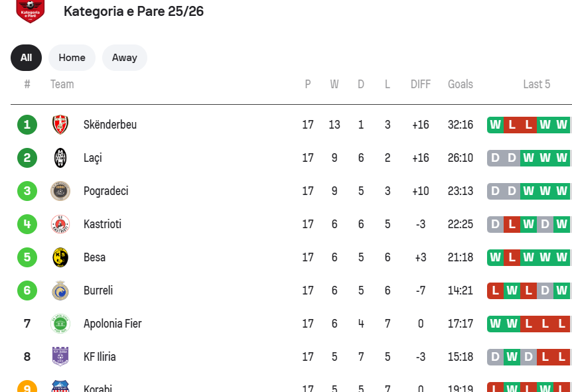Select the All standings filter
The height and width of the screenshot is (392, 572).
pyautogui.click(x=26, y=58)
